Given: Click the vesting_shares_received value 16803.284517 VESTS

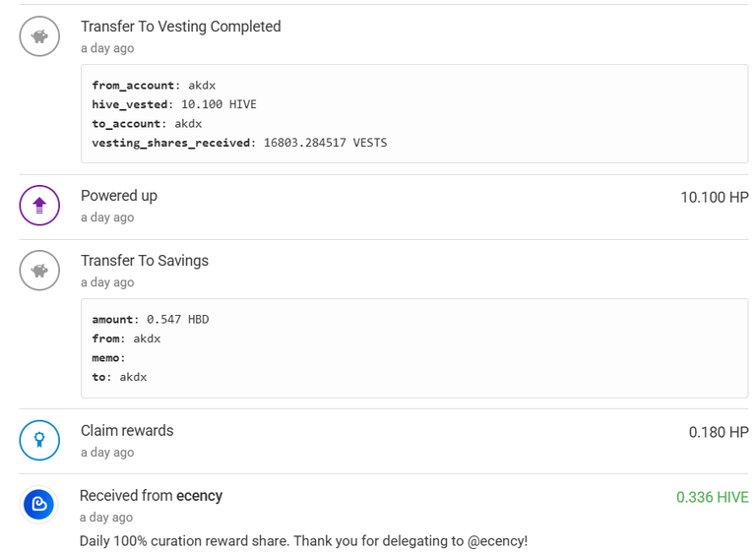Looking at the screenshot, I should (326, 143).
